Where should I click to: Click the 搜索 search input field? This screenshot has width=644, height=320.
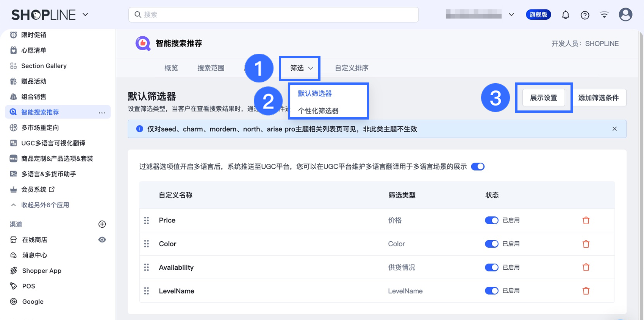tap(274, 15)
